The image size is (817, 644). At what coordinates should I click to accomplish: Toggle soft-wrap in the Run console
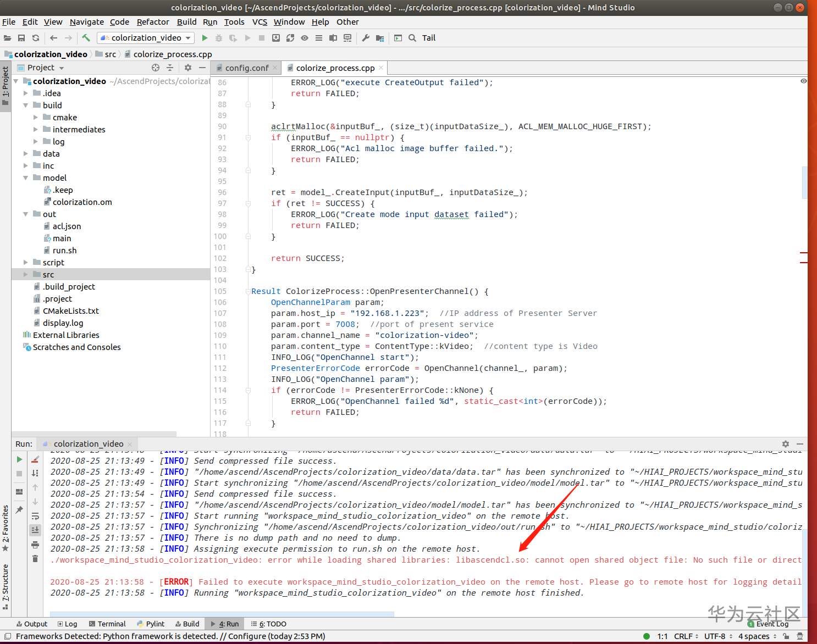[x=35, y=516]
